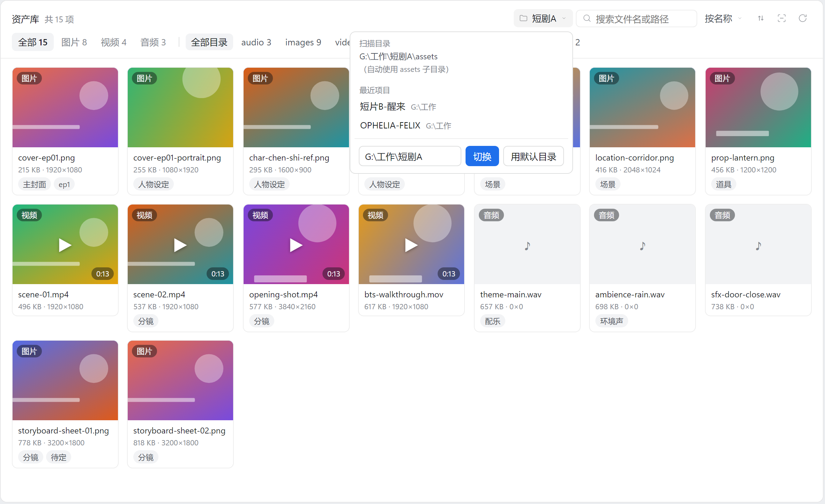Screen dimensions: 825x504
Task: Select recent project 短片B-醒来
Action: click(x=461, y=106)
